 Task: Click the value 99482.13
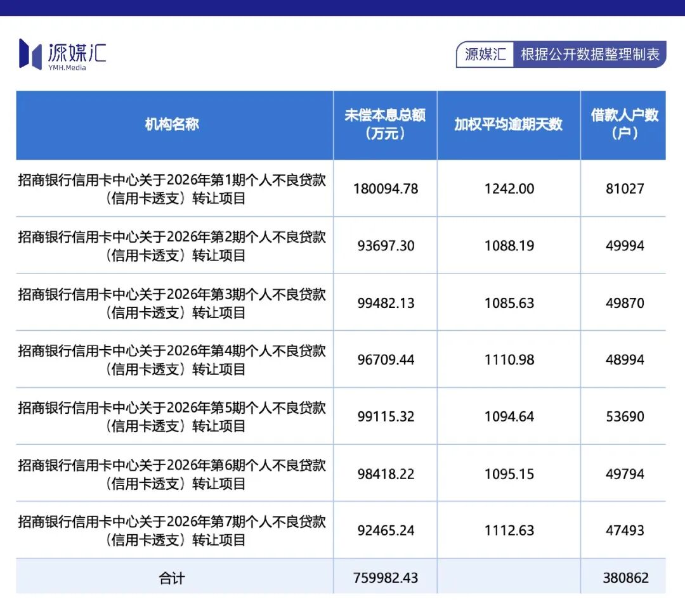386,303
